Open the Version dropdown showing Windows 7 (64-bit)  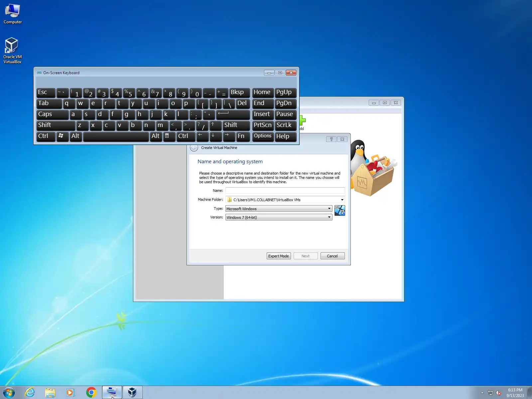279,217
